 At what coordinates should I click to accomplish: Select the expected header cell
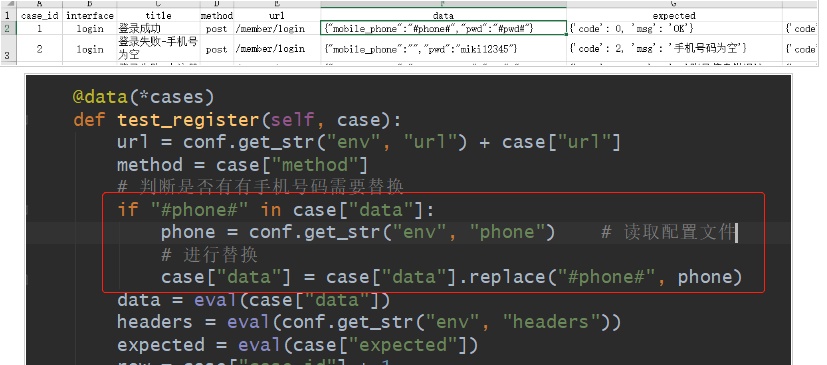[x=674, y=16]
